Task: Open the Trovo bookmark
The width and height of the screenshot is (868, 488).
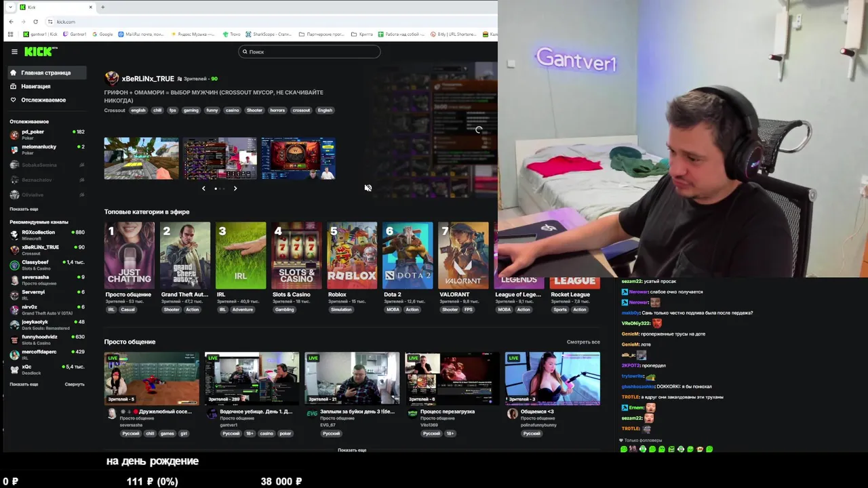Action: (232, 34)
